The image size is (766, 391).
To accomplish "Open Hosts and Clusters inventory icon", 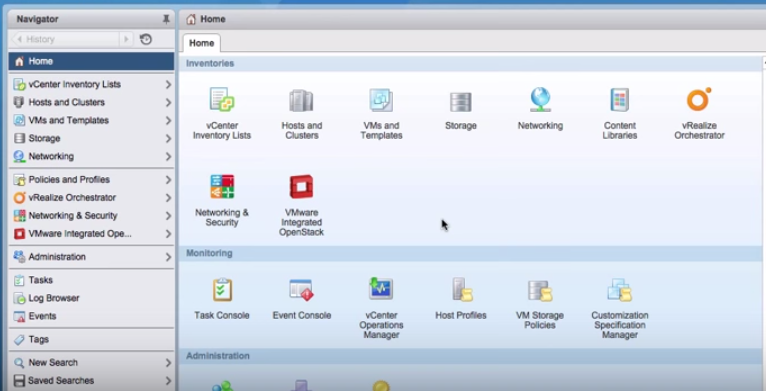I will 301,101.
